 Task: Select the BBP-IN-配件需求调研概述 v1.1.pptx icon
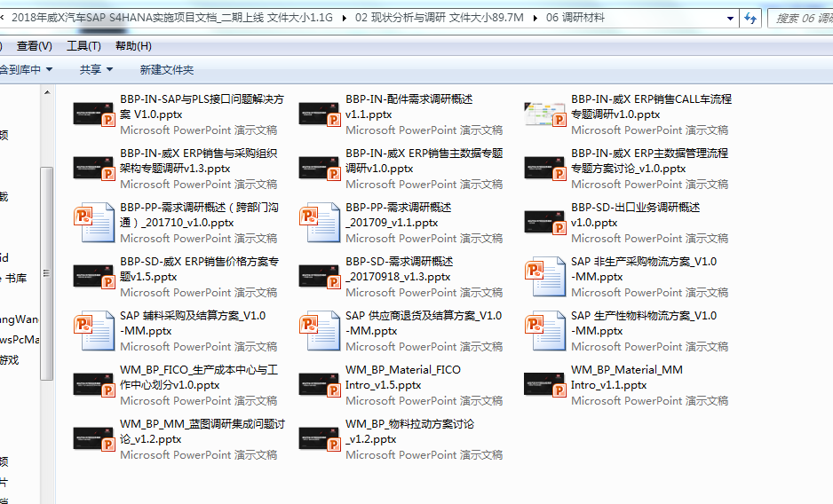[x=320, y=114]
